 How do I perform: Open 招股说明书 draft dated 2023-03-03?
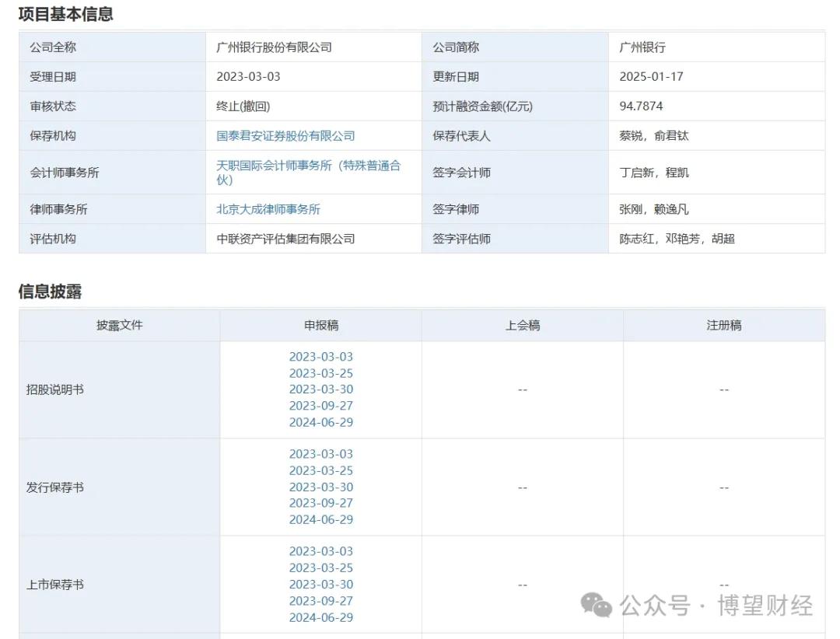pyautogui.click(x=321, y=357)
